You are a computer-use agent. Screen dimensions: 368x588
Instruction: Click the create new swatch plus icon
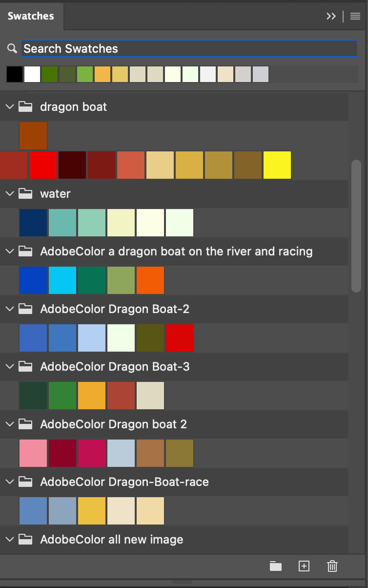[304, 566]
